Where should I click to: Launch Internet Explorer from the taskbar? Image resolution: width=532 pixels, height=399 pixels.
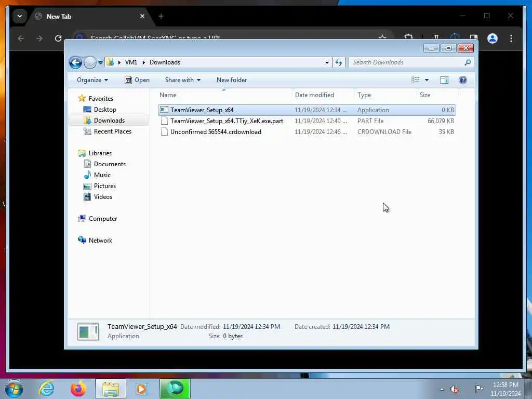(46, 389)
